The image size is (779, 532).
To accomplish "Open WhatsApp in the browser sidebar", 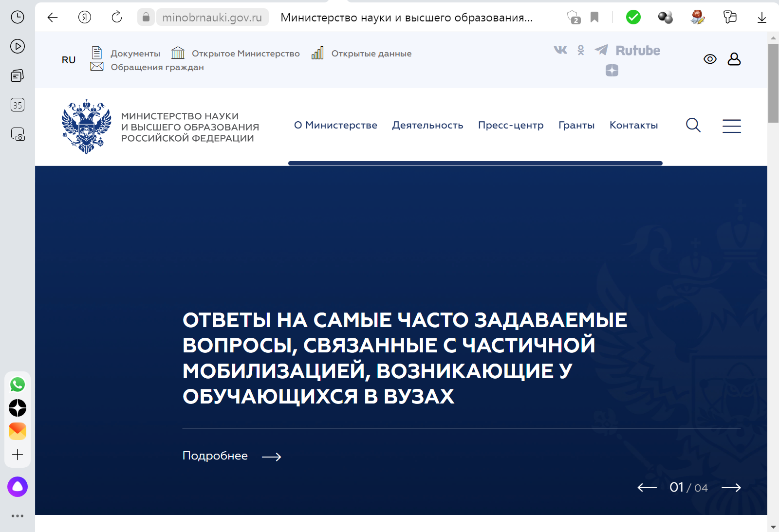I will [x=18, y=385].
